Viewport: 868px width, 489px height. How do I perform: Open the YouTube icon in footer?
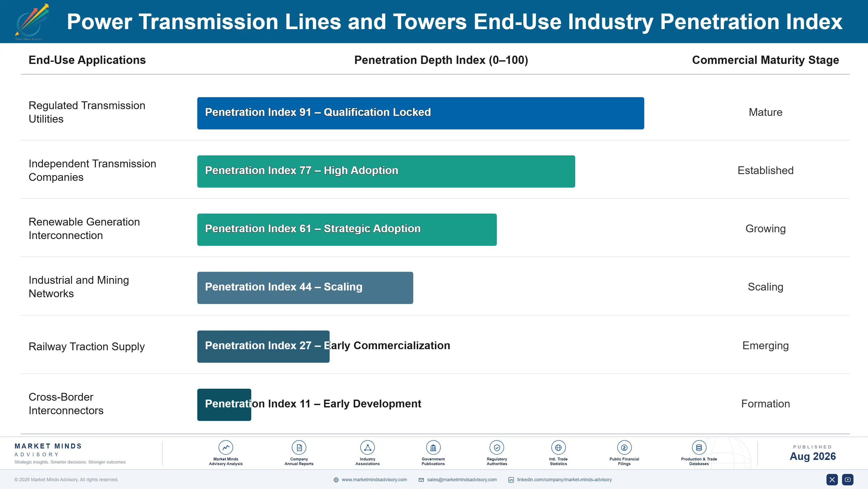tap(848, 480)
